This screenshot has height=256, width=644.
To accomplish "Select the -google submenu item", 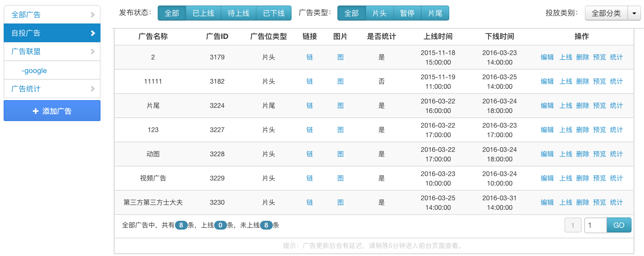I will 34,70.
